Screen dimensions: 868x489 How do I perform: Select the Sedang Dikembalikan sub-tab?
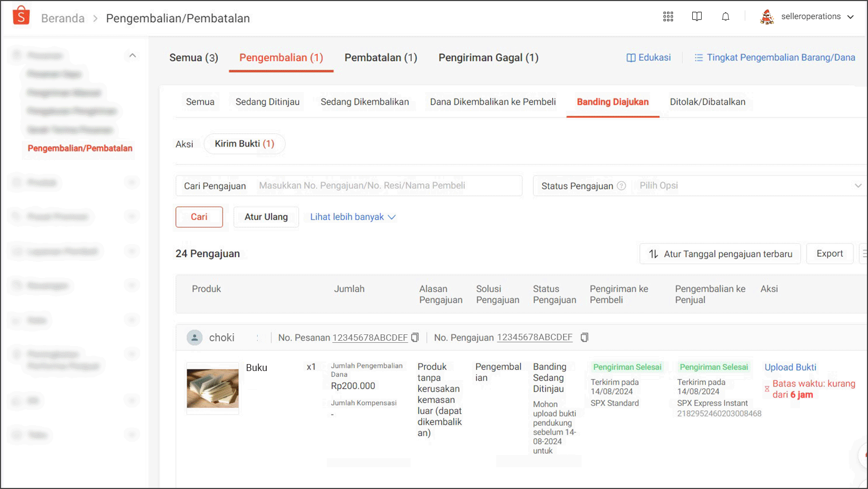pyautogui.click(x=364, y=102)
